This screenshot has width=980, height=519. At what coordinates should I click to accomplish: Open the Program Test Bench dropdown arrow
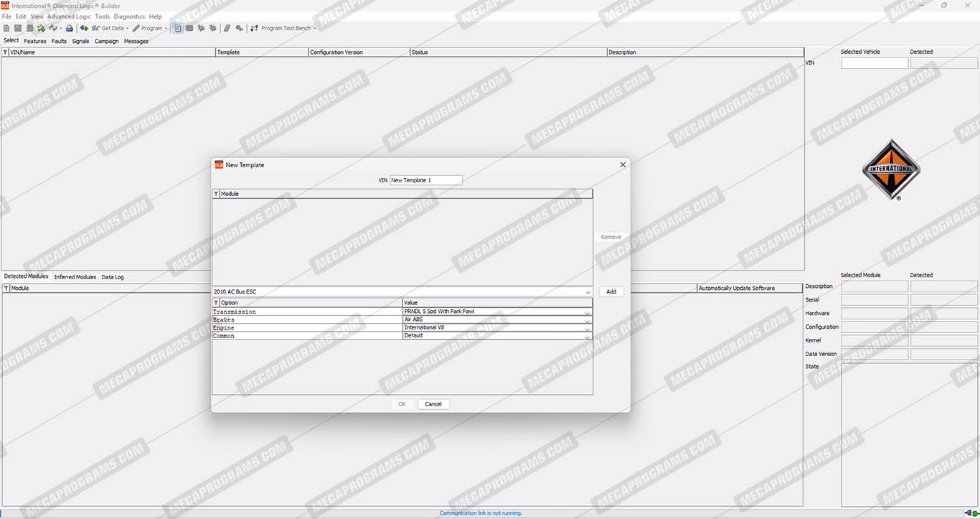pyautogui.click(x=314, y=28)
